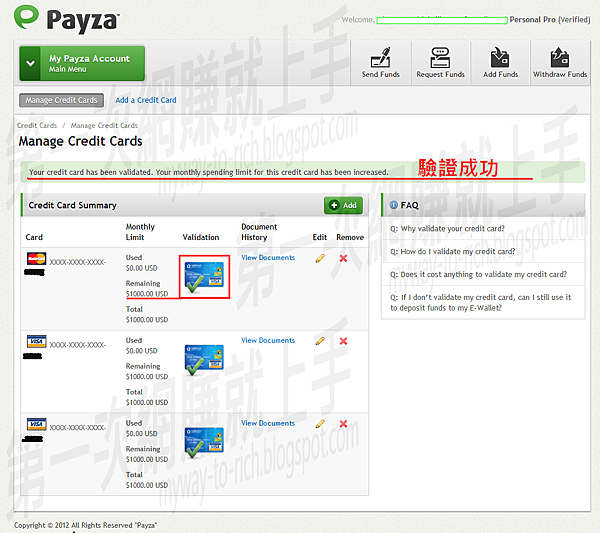This screenshot has height=533, width=600.
Task: View Documents for the first Visa card
Action: pyautogui.click(x=268, y=341)
